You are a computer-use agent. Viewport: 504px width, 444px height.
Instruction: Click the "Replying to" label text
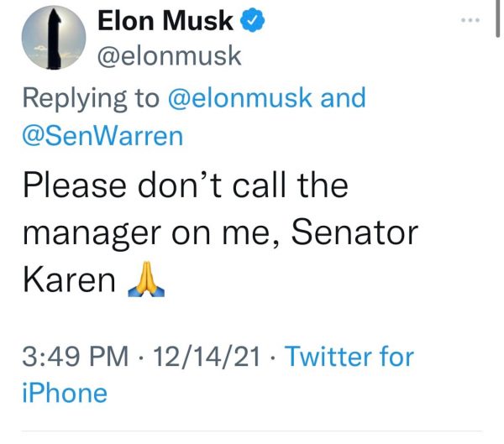(x=91, y=97)
